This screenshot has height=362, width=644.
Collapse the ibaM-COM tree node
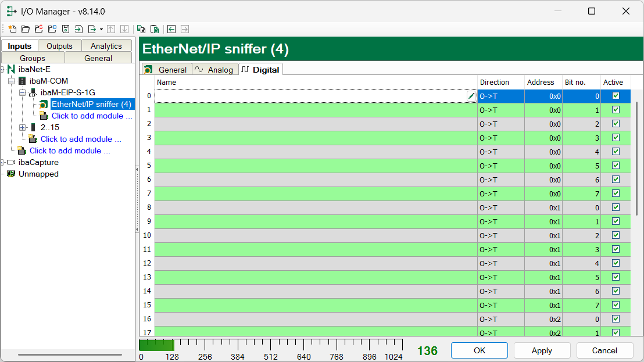tap(12, 81)
